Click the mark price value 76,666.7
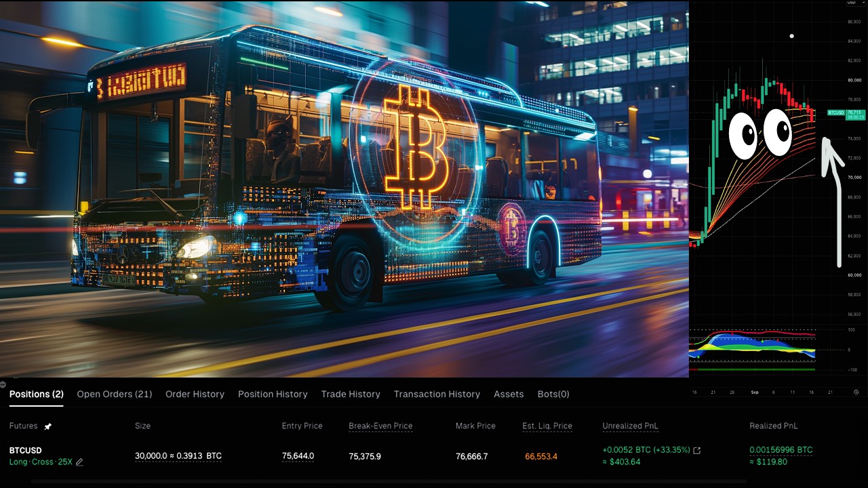The height and width of the screenshot is (488, 868). pos(471,456)
